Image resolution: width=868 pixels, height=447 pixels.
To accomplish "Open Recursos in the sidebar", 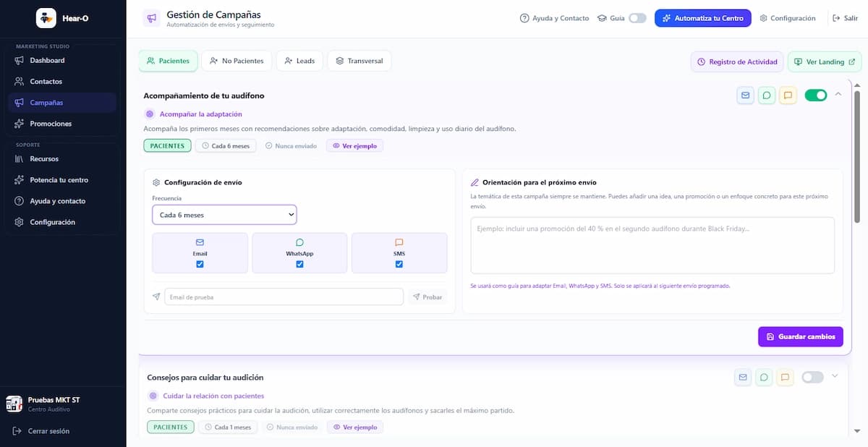I will (62, 158).
